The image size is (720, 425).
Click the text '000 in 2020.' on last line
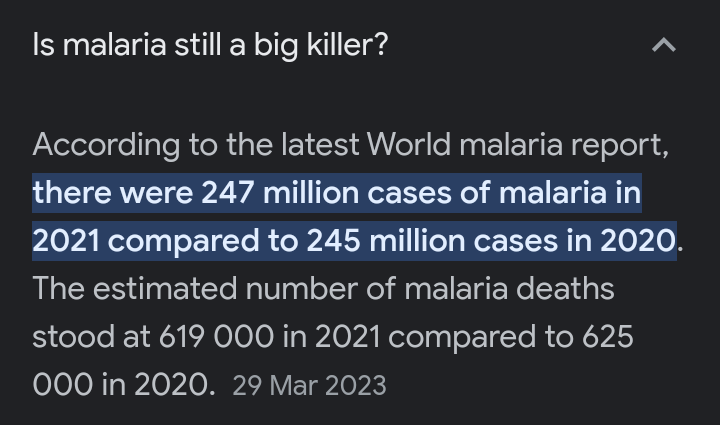[x=124, y=385]
